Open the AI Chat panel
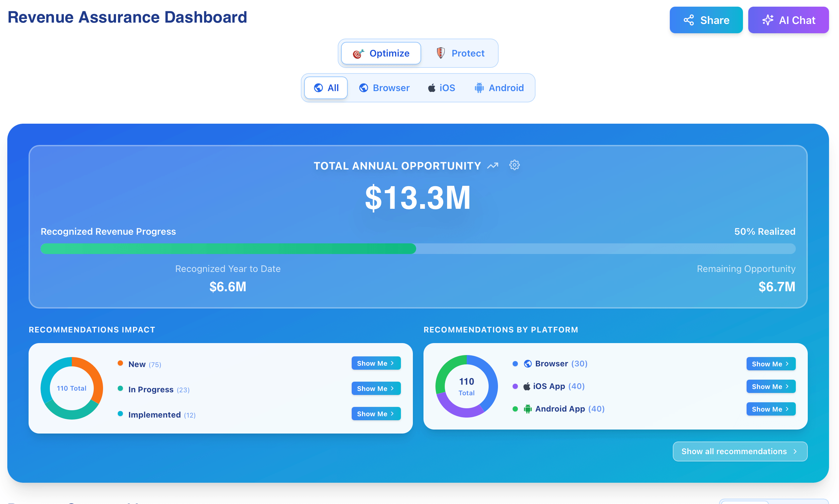Viewport: 839px width, 504px height. [x=788, y=20]
